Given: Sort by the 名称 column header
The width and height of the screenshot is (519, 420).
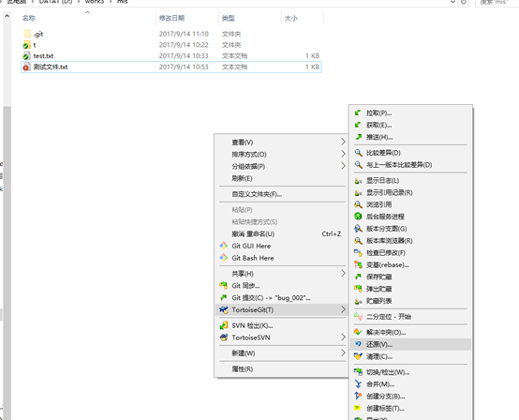Looking at the screenshot, I should [87, 18].
